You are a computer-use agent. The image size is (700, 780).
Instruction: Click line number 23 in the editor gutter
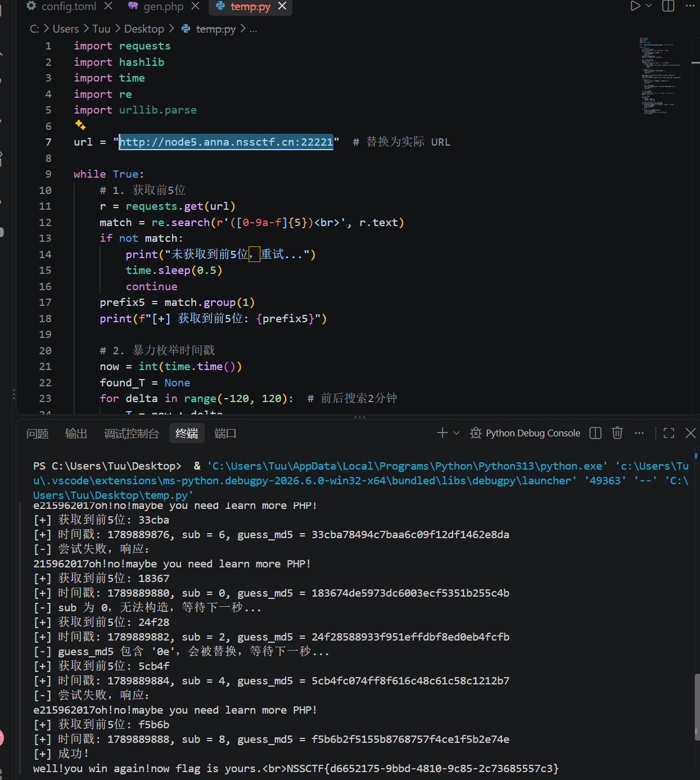point(45,399)
